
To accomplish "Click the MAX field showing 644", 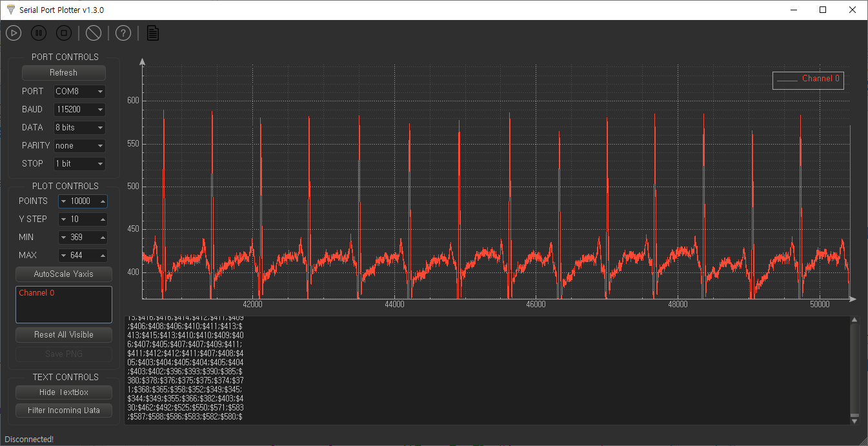I will coord(83,256).
